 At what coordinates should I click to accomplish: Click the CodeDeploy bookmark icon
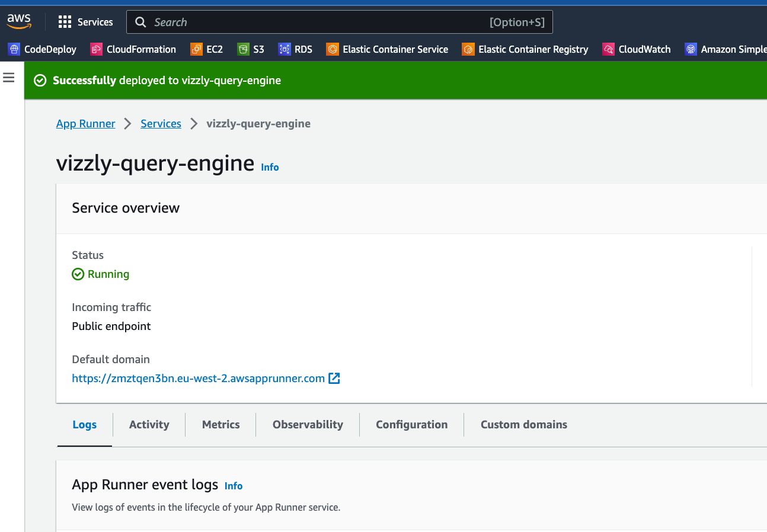pyautogui.click(x=14, y=49)
